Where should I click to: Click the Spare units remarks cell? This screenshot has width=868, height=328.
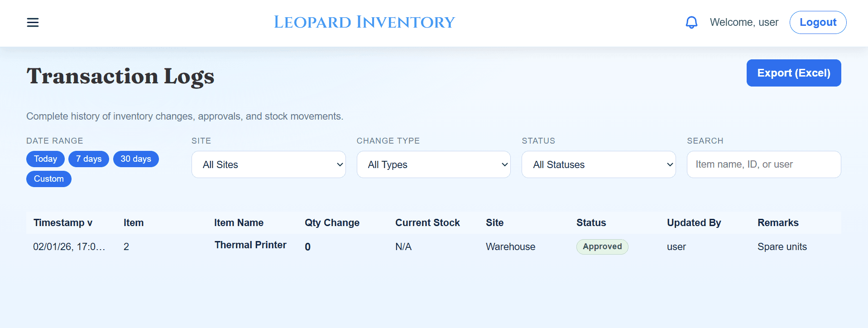[x=782, y=246]
